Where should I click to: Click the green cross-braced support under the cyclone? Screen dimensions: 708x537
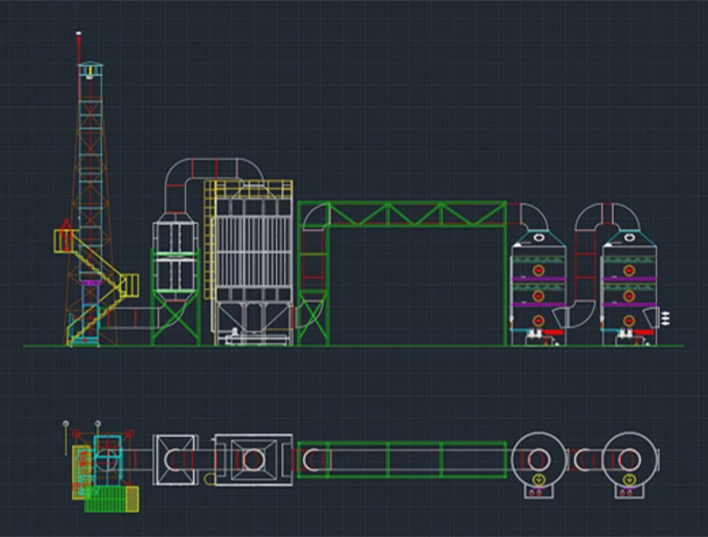[x=175, y=322]
